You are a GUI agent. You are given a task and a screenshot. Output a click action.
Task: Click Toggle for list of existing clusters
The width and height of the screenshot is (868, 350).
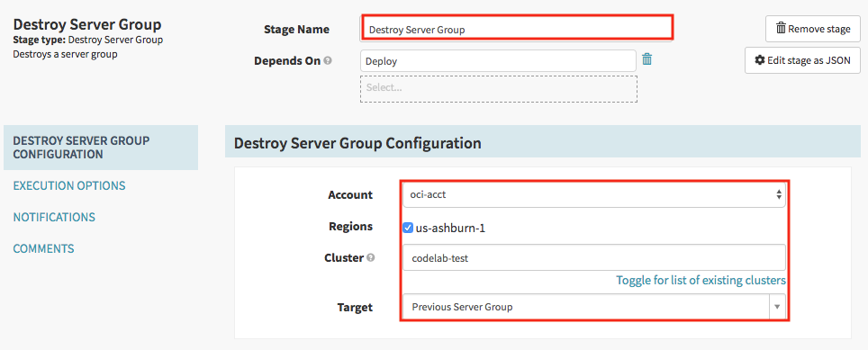(x=701, y=281)
